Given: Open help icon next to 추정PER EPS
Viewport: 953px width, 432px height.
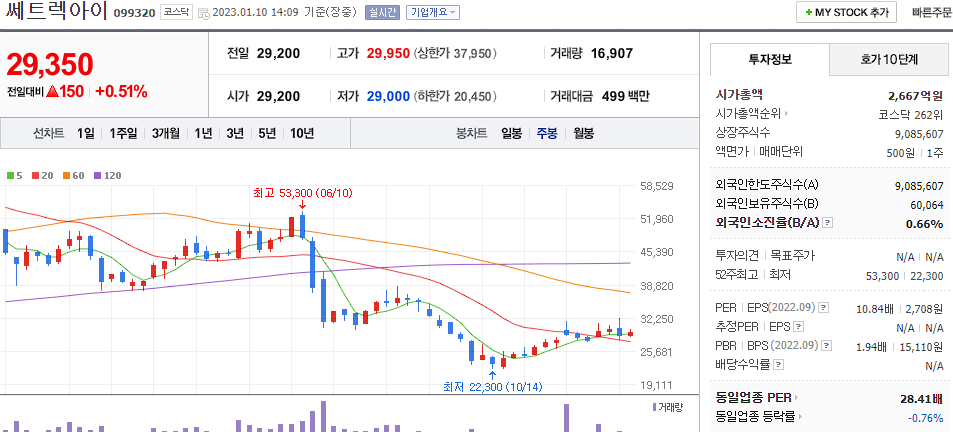Looking at the screenshot, I should coord(799,327).
